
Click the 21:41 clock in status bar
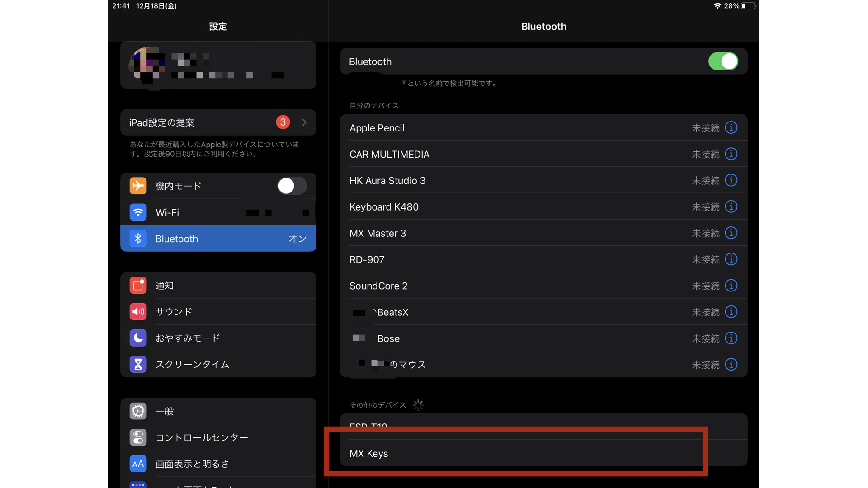click(121, 6)
